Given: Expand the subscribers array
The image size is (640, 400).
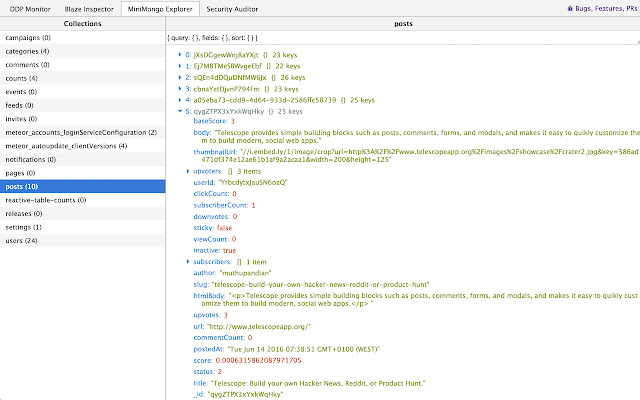Looking at the screenshot, I should tap(188, 261).
